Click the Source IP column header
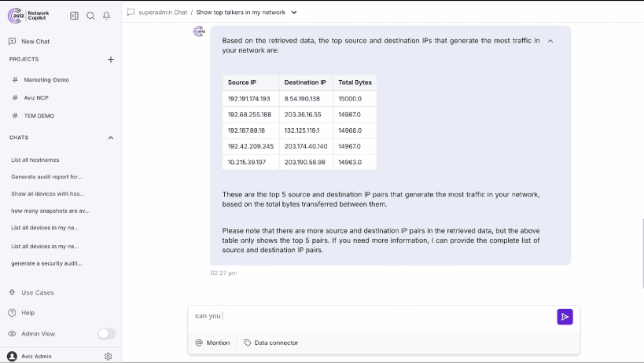The width and height of the screenshot is (644, 363). (251, 82)
